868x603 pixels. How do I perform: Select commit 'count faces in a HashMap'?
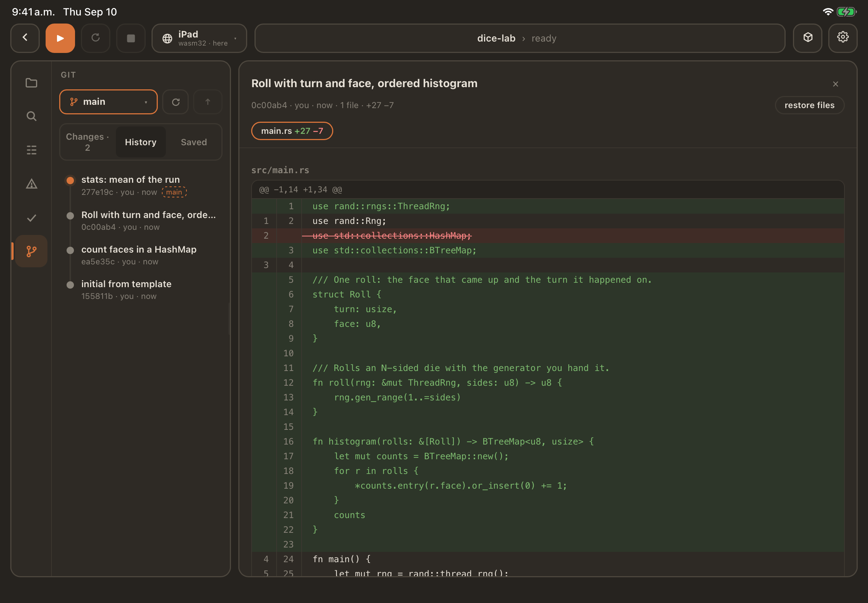(141, 256)
